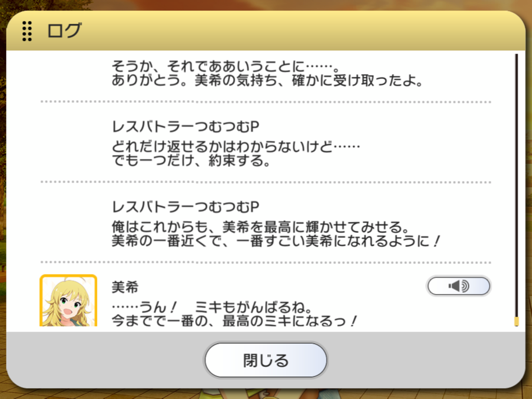
Task: Click Miki's line ……うん！ ミキもがんばるね。
Action: (212, 307)
